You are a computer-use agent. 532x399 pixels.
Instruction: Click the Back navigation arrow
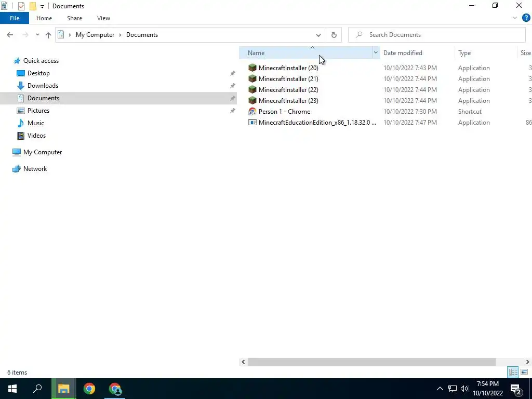[10, 35]
